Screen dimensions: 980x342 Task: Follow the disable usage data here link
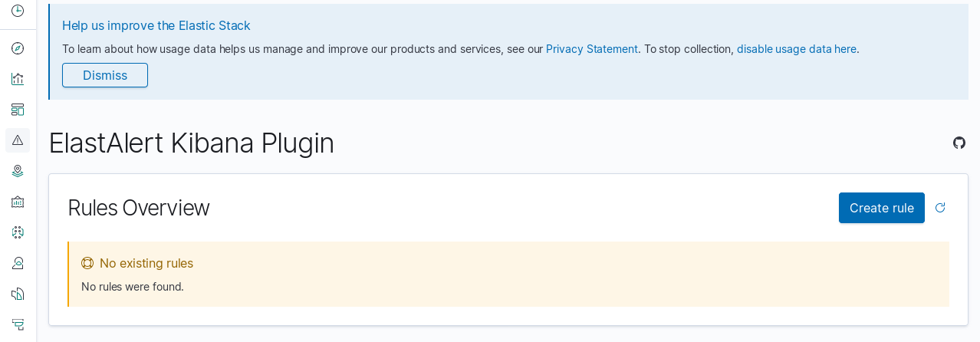[797, 49]
